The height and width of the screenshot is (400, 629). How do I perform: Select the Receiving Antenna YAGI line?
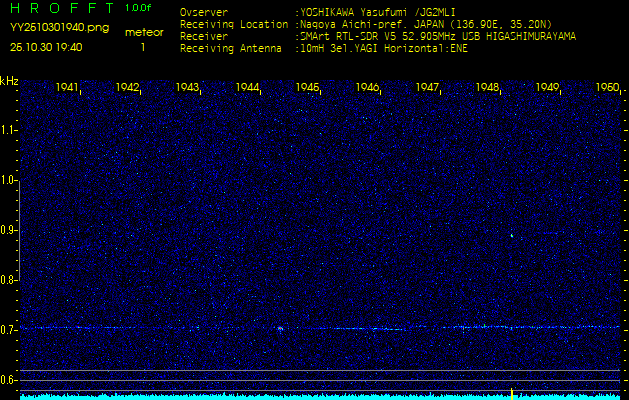click(x=382, y=47)
